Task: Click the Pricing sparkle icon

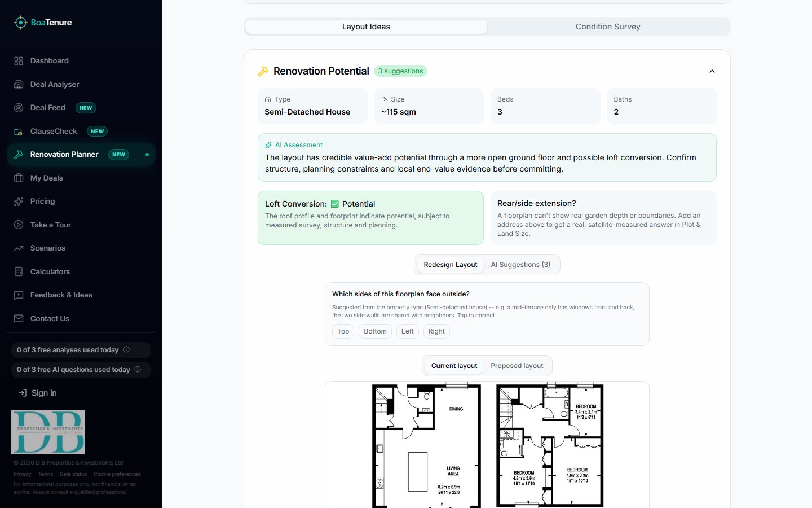Action: tap(19, 202)
